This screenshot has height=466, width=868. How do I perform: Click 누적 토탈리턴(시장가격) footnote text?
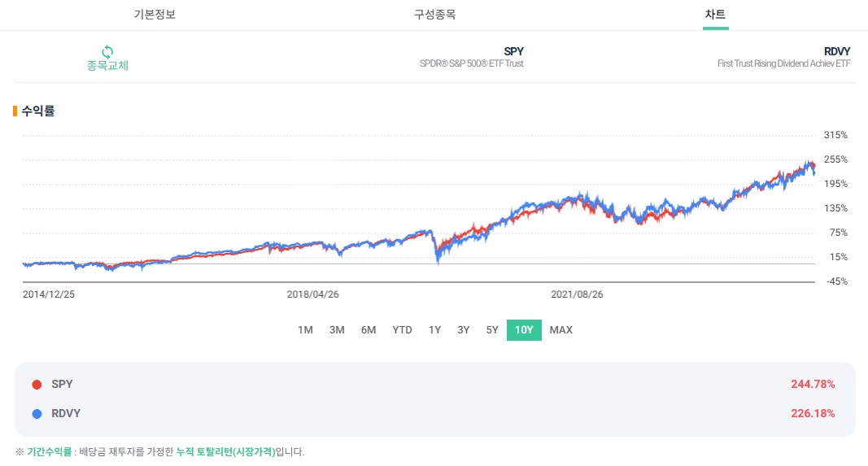click(x=225, y=451)
